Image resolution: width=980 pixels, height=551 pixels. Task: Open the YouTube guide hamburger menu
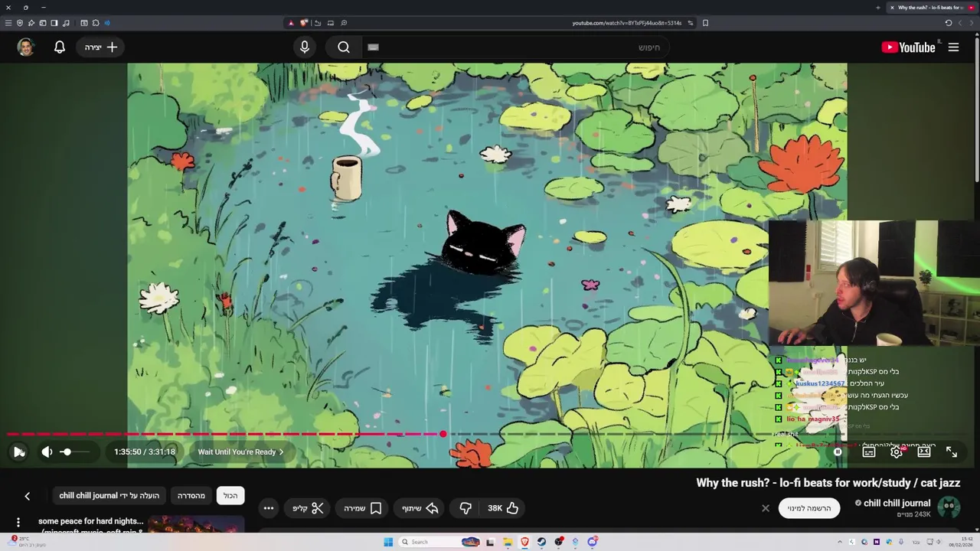(954, 47)
